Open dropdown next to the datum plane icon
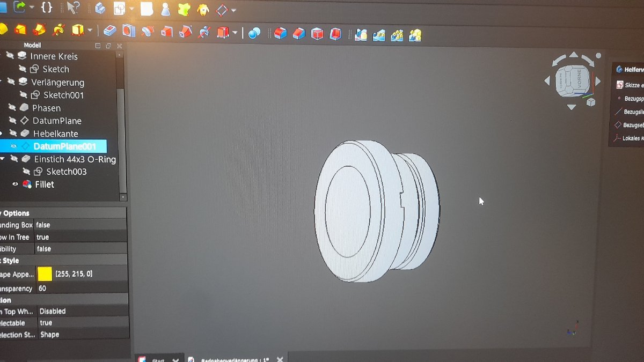The height and width of the screenshot is (362, 644). 233,10
